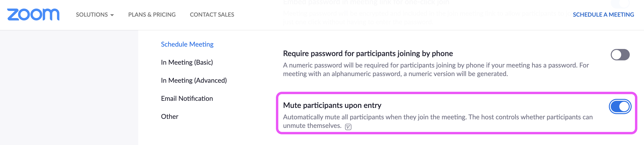Toggle the faded Embed password switch at top

620,3
